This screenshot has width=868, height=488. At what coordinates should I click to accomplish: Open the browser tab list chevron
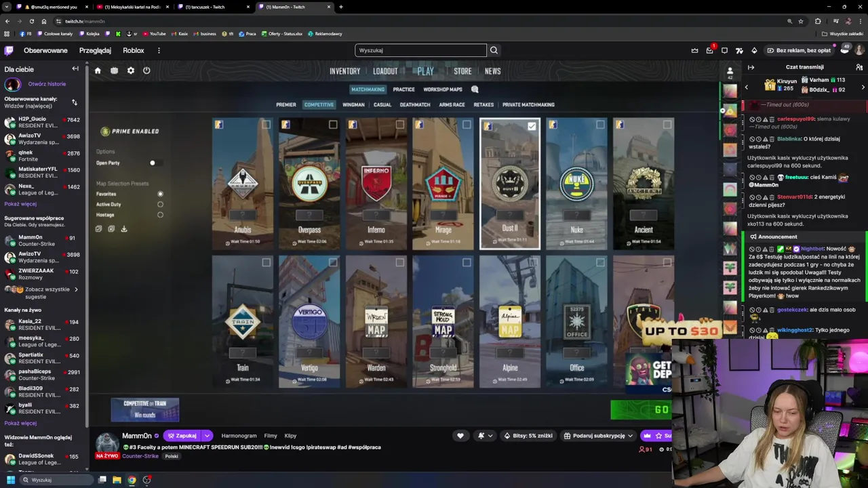[7, 7]
